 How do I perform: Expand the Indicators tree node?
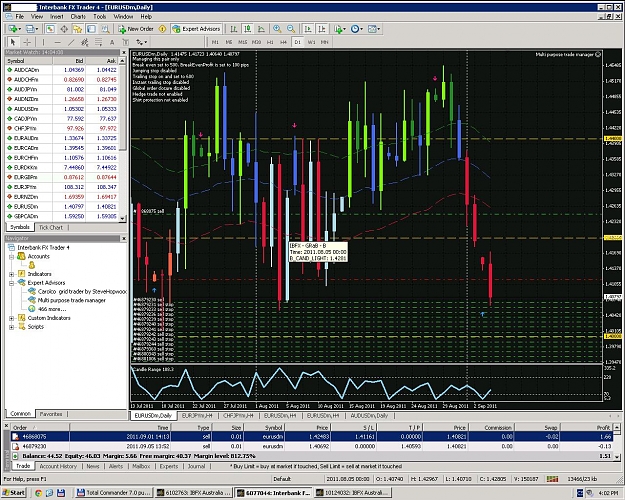pyautogui.click(x=12, y=274)
